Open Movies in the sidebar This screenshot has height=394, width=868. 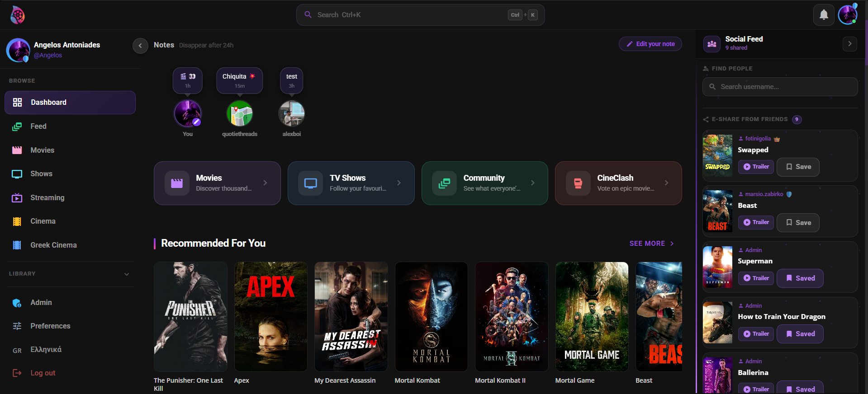pyautogui.click(x=70, y=150)
